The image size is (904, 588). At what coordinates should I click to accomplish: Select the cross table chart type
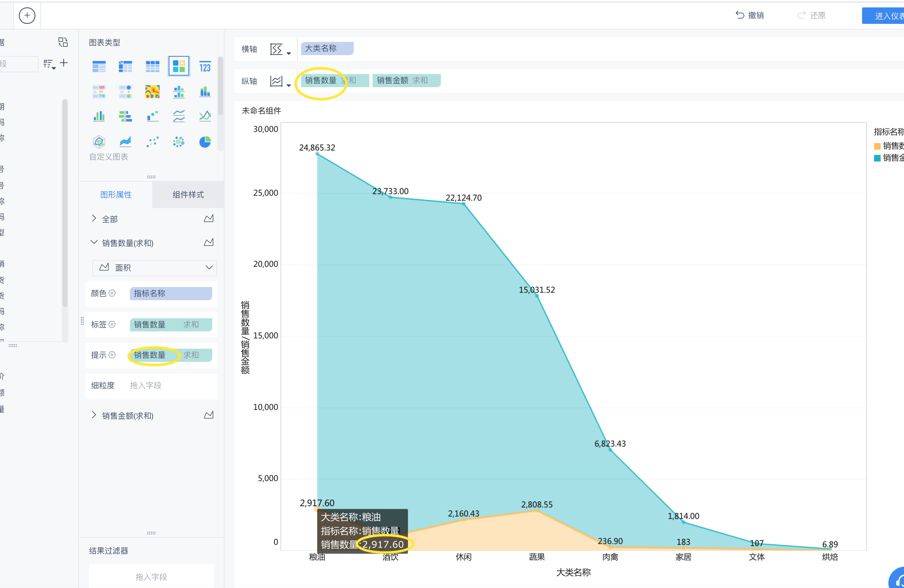(x=125, y=66)
